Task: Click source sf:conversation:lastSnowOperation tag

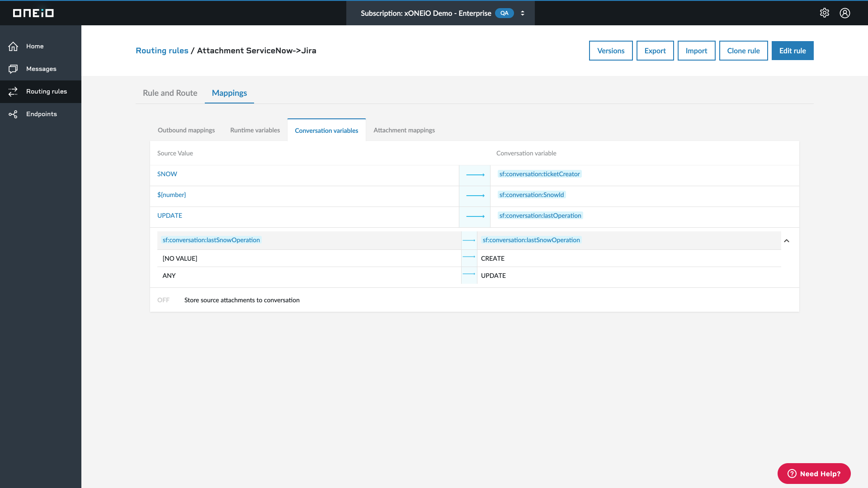Action: coord(211,240)
